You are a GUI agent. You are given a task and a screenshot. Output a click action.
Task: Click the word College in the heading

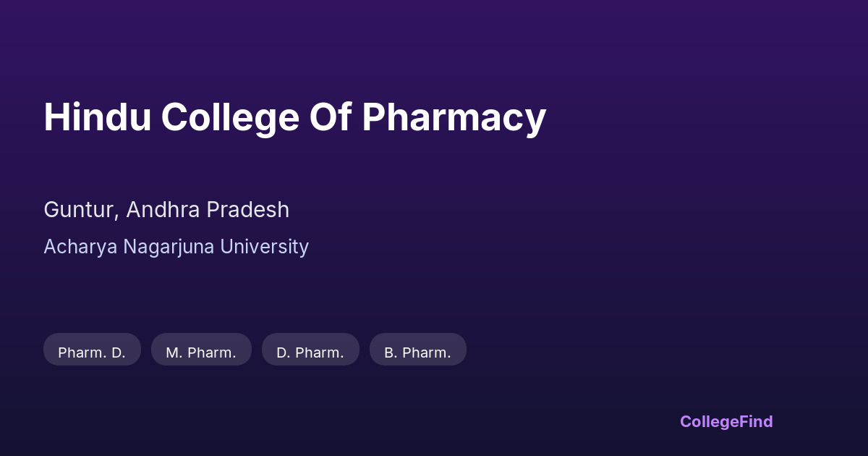pos(229,117)
